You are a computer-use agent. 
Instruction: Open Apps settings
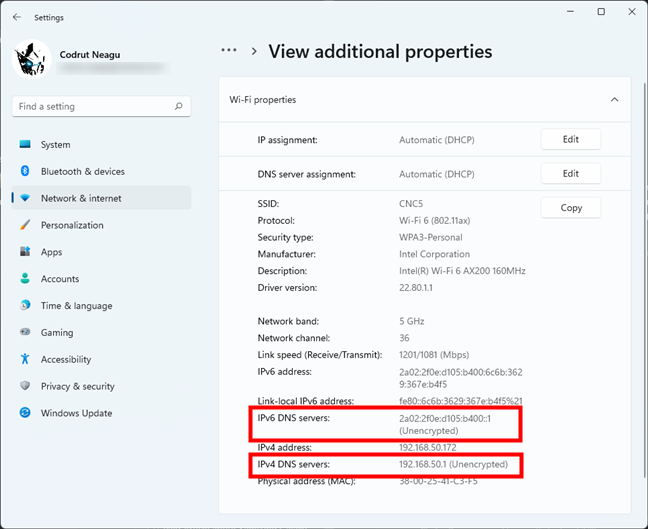pos(101,252)
